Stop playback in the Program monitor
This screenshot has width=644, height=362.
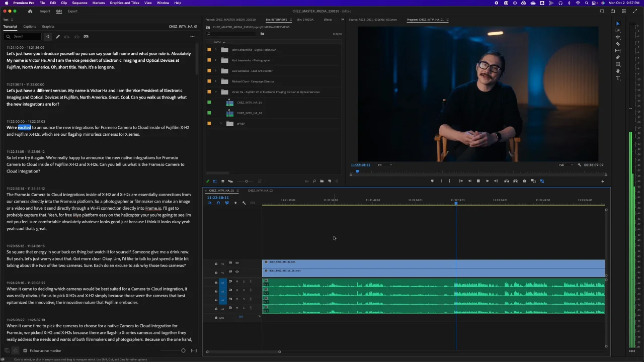click(478, 181)
